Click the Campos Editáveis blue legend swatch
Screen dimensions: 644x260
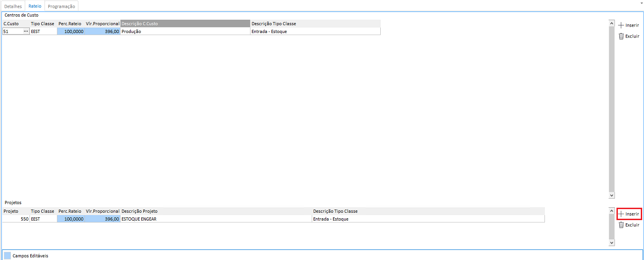(x=7, y=255)
